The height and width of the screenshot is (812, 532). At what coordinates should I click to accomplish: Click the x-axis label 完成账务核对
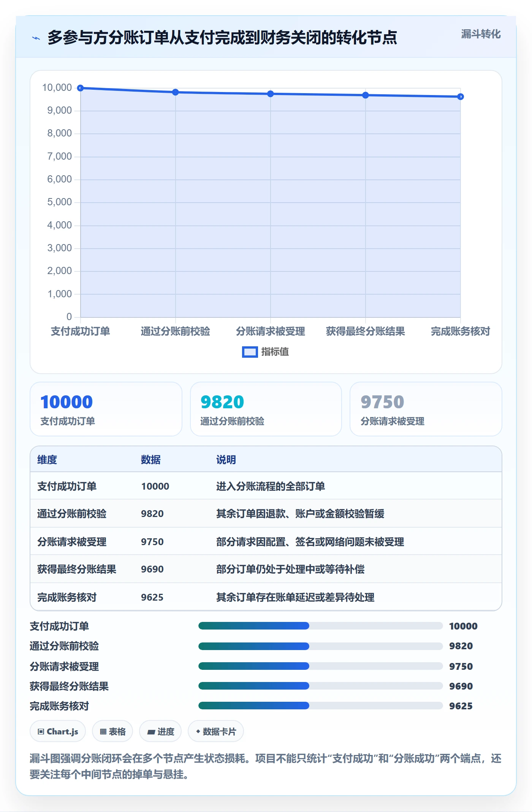click(461, 331)
